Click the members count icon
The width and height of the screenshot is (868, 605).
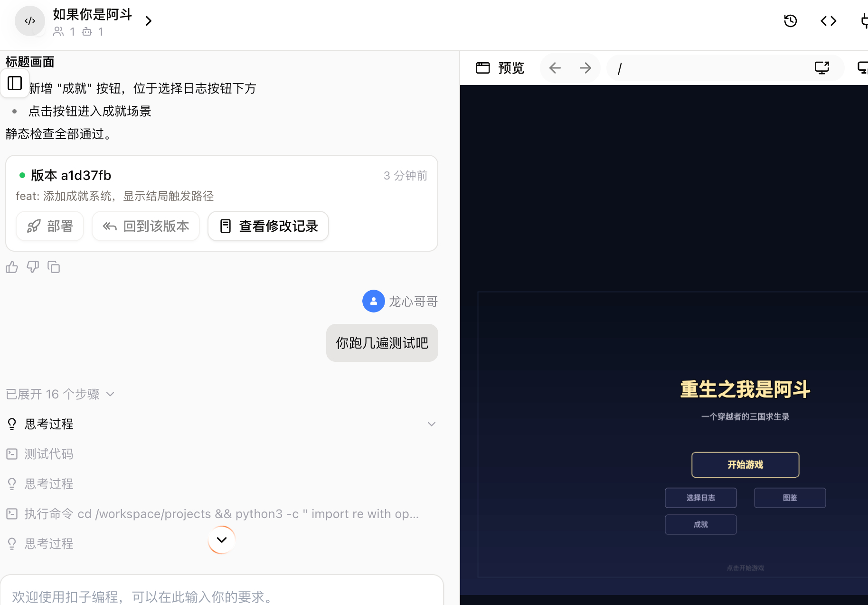58,32
